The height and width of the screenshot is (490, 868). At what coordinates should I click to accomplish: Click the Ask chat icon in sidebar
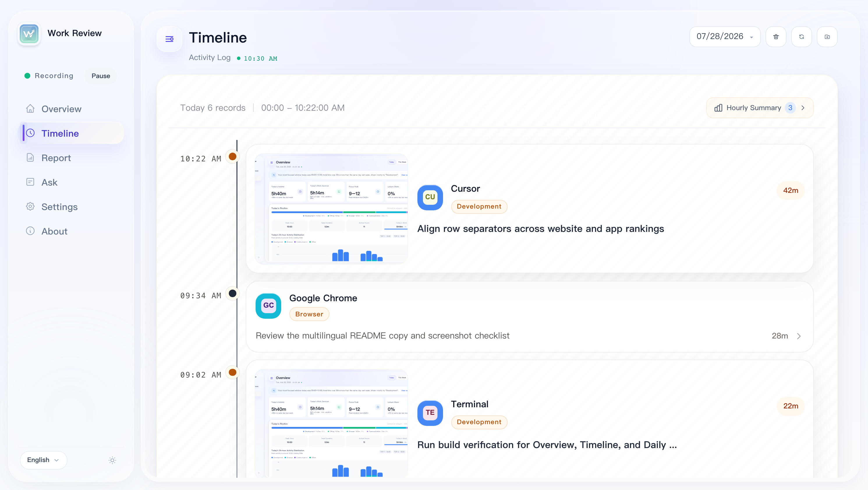pyautogui.click(x=30, y=182)
